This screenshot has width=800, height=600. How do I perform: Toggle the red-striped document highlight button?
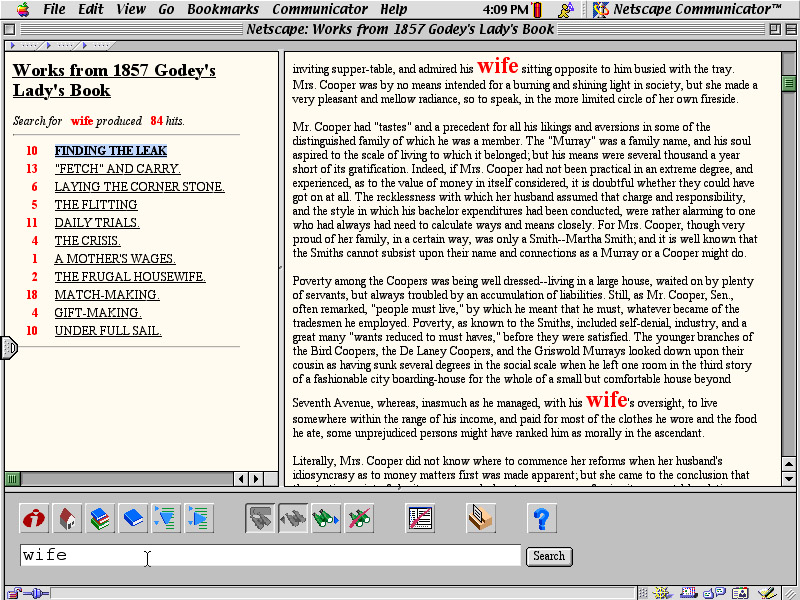pyautogui.click(x=420, y=518)
